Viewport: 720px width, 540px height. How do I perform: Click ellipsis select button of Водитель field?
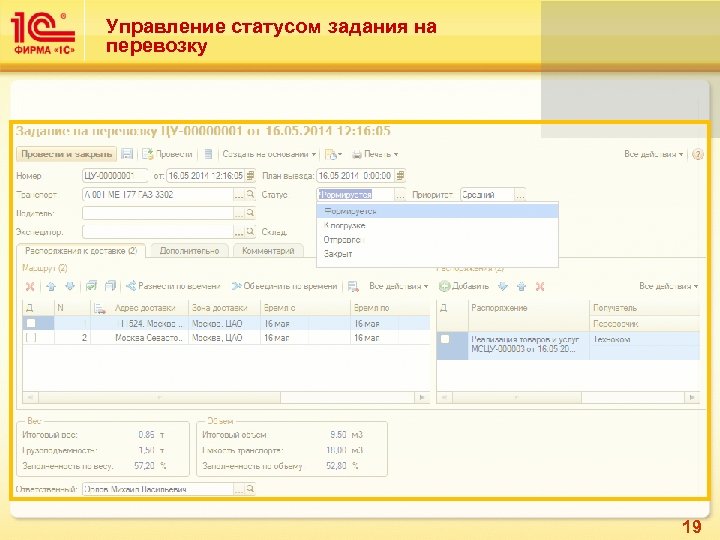[x=238, y=213]
